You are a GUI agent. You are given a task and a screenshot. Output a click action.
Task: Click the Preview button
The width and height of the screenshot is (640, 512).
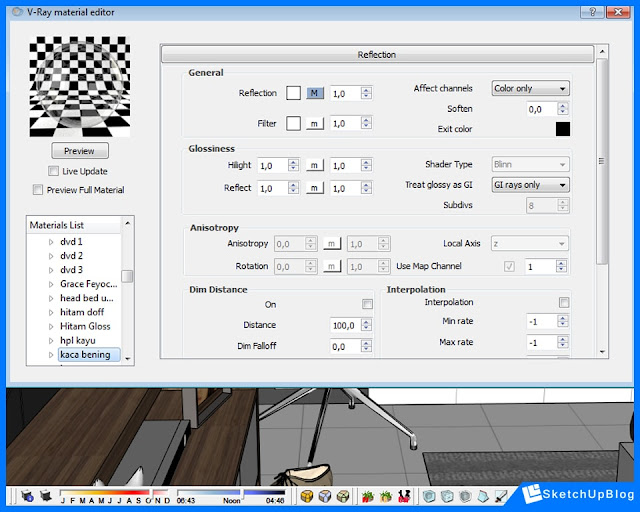pyautogui.click(x=80, y=151)
